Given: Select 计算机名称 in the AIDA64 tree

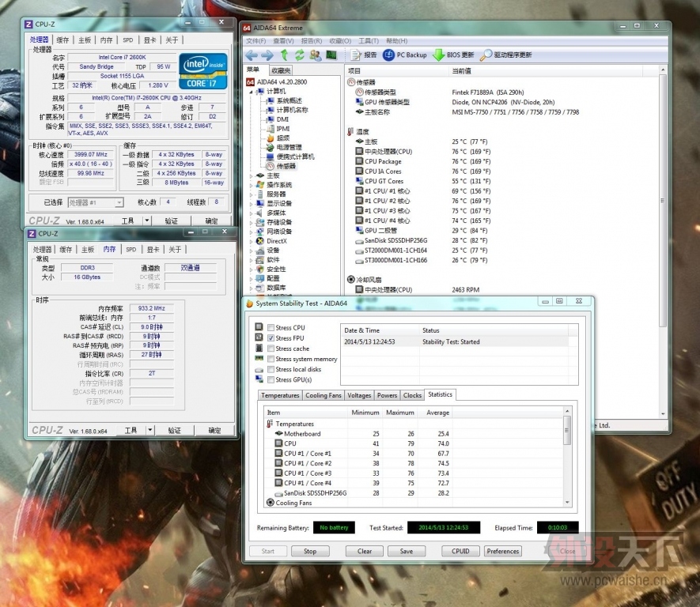Looking at the screenshot, I should pos(287,110).
